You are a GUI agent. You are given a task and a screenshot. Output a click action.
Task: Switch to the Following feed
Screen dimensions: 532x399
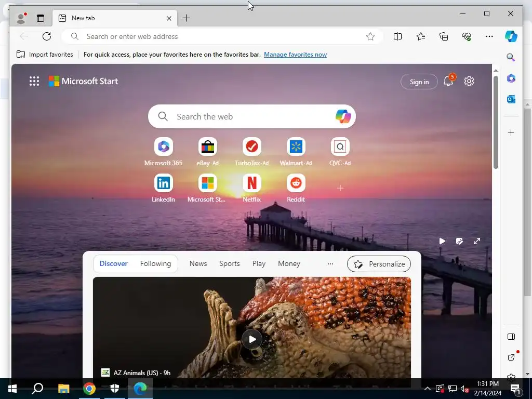pyautogui.click(x=155, y=263)
